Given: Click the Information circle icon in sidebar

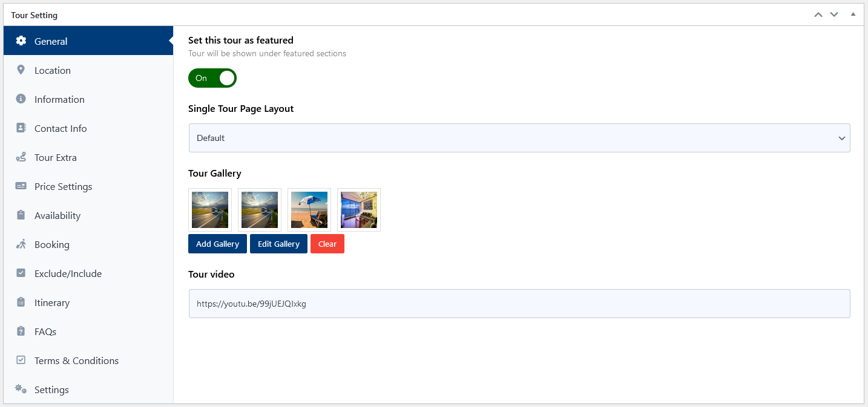Looking at the screenshot, I should (x=21, y=99).
